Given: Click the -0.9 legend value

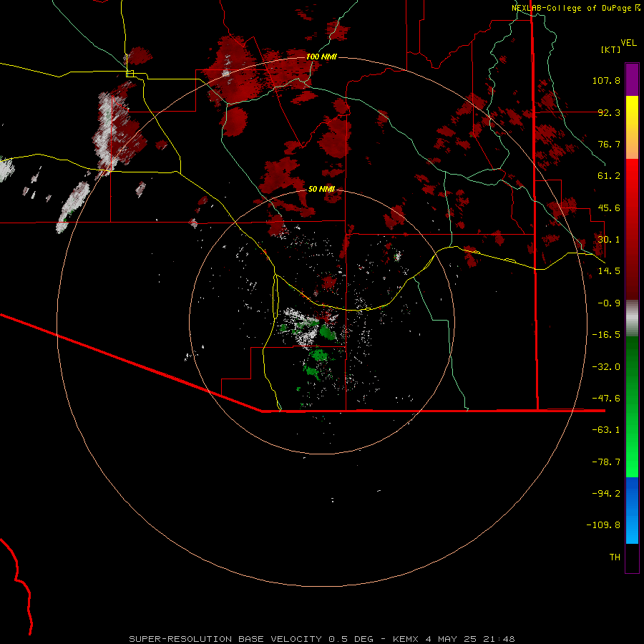Looking at the screenshot, I should (609, 303).
